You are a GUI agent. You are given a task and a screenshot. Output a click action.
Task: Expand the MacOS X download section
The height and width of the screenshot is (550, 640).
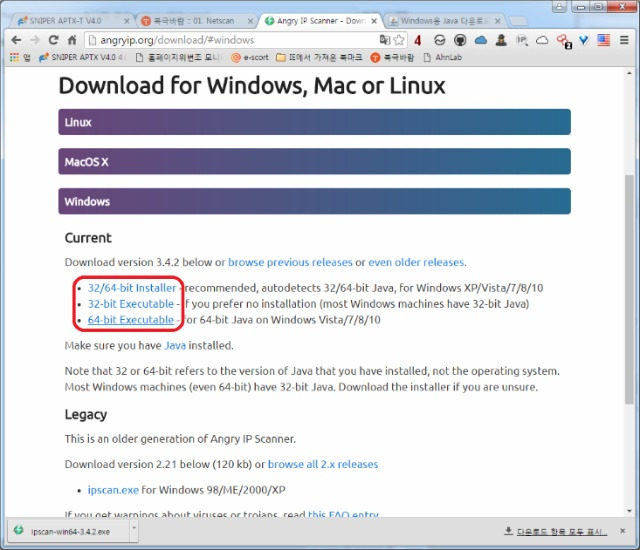[314, 162]
